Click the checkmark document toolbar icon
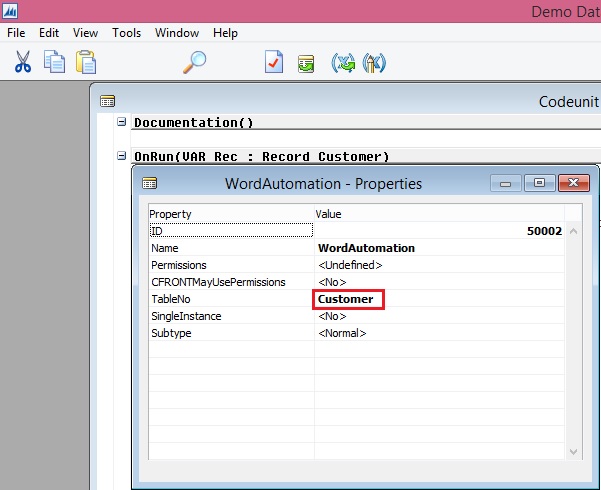The height and width of the screenshot is (490, 601). coord(274,62)
